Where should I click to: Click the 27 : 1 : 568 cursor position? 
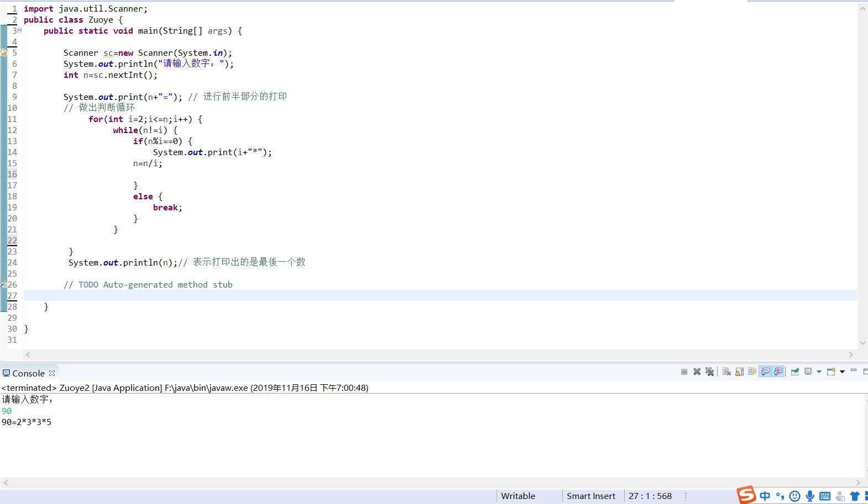tap(650, 496)
